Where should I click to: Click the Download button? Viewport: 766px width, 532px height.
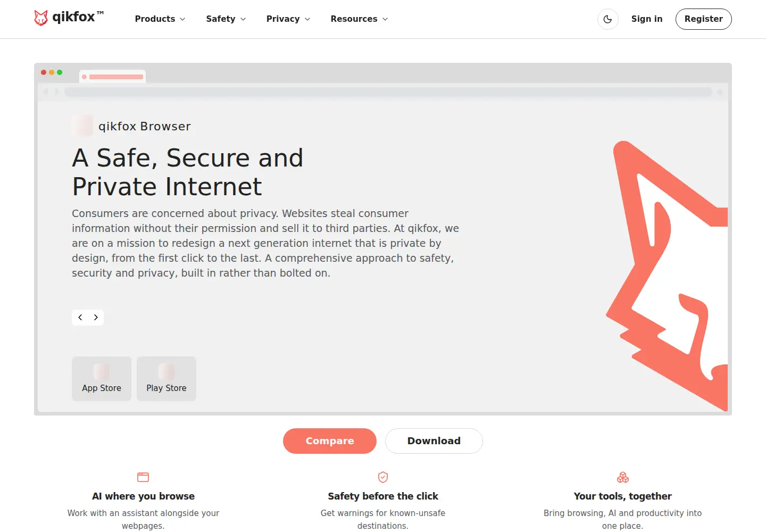pos(434,441)
